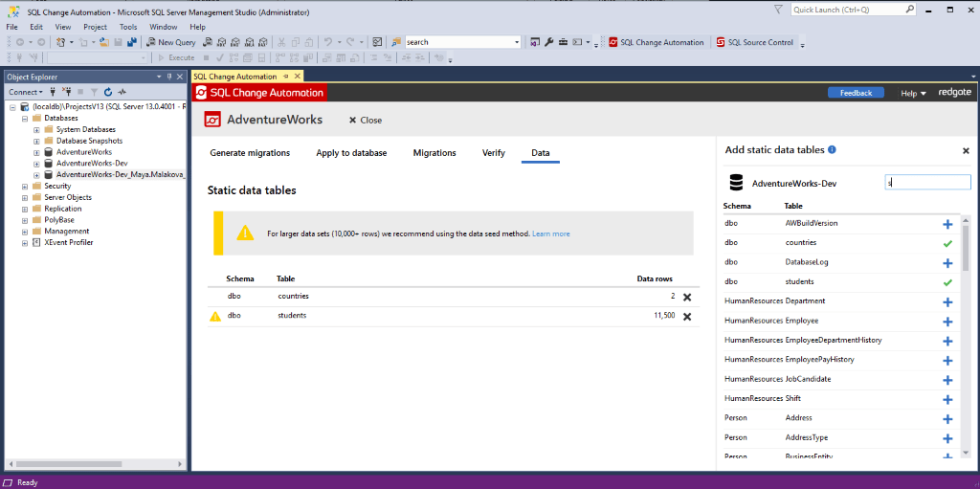The height and width of the screenshot is (489, 980).
Task: Click the Database Engine Query icon next to New Query
Action: pyautogui.click(x=207, y=42)
